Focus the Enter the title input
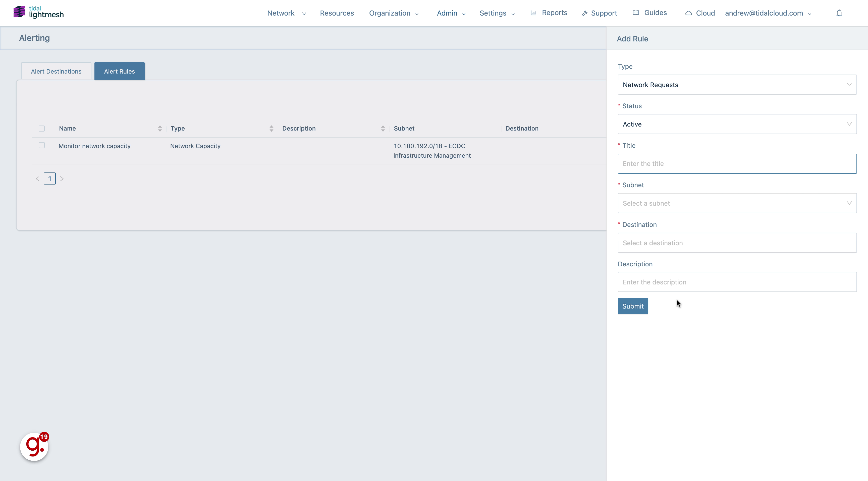 [x=737, y=164]
